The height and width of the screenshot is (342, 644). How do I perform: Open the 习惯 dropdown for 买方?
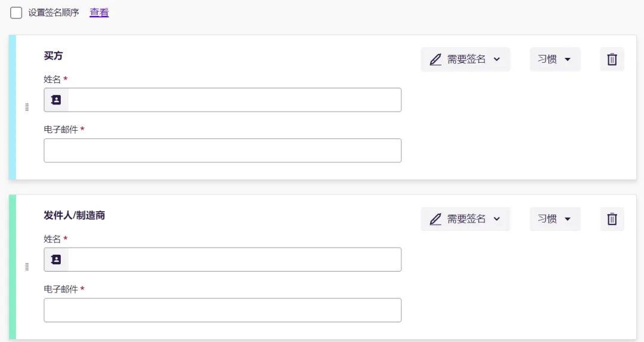[x=555, y=59]
